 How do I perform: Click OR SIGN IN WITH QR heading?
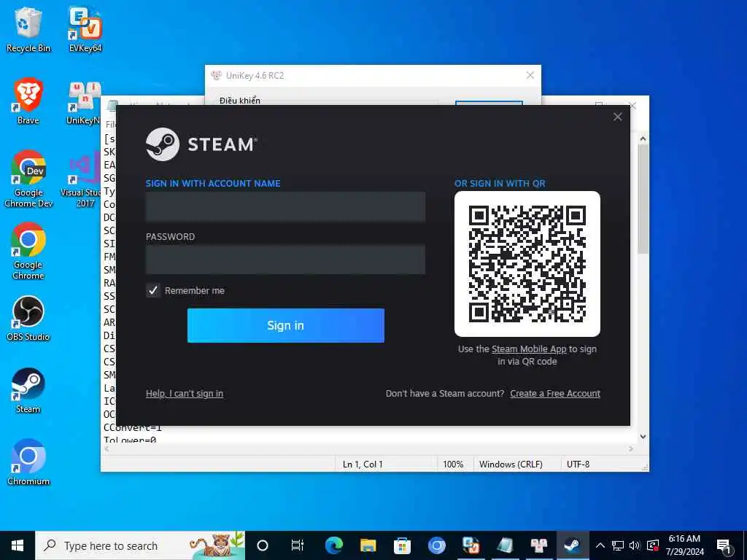(500, 183)
